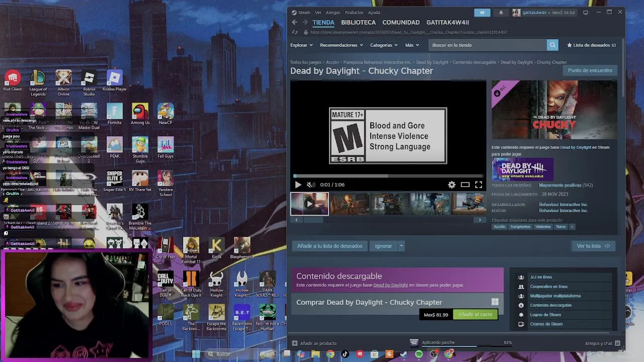Play the Chucky Chapter trailer
This screenshot has height=362, width=644.
point(298,185)
